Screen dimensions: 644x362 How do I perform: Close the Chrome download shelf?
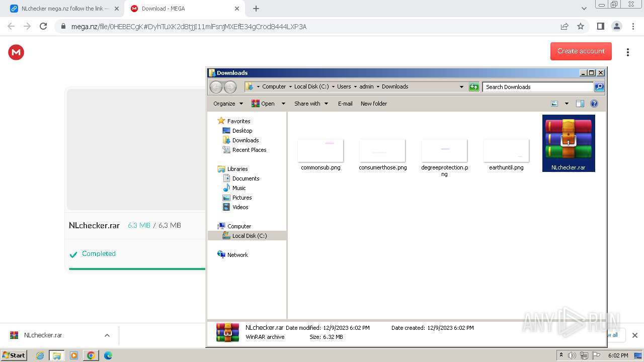634,335
